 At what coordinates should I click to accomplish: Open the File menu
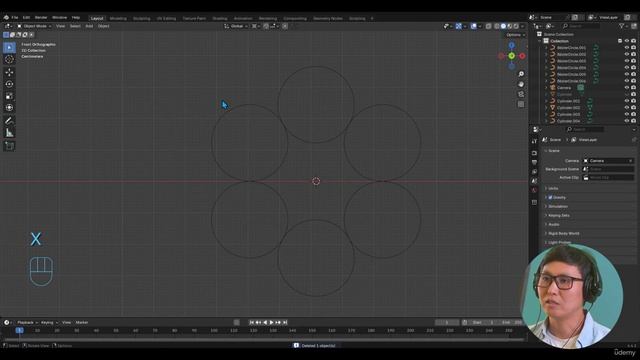pyautogui.click(x=15, y=18)
